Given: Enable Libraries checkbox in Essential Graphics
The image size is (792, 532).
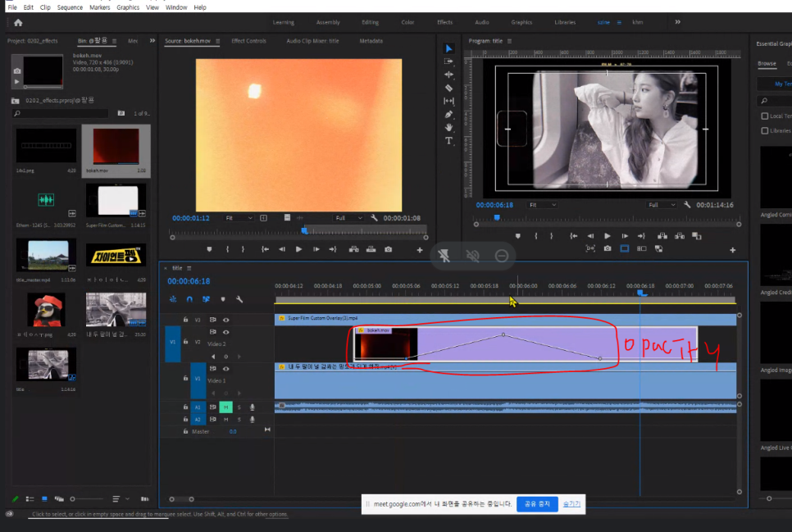Looking at the screenshot, I should (765, 131).
